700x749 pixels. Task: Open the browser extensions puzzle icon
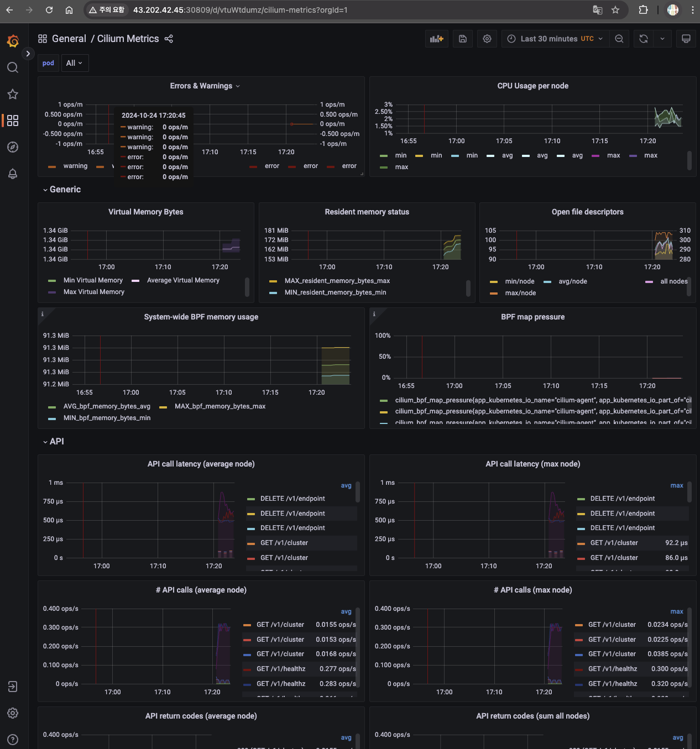pos(643,10)
